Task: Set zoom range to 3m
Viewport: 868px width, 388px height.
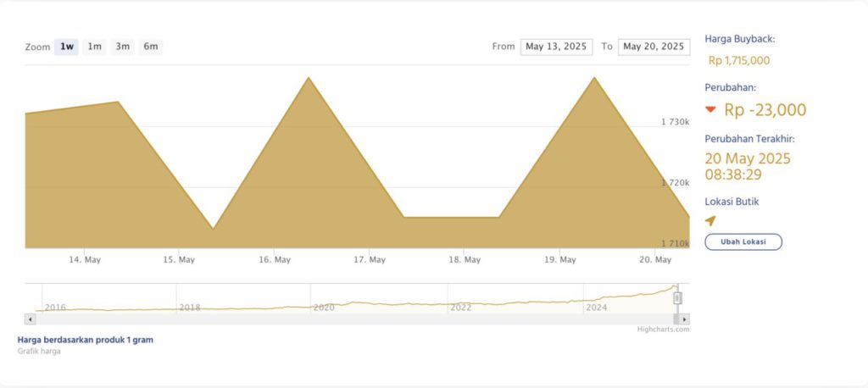Action: point(122,47)
